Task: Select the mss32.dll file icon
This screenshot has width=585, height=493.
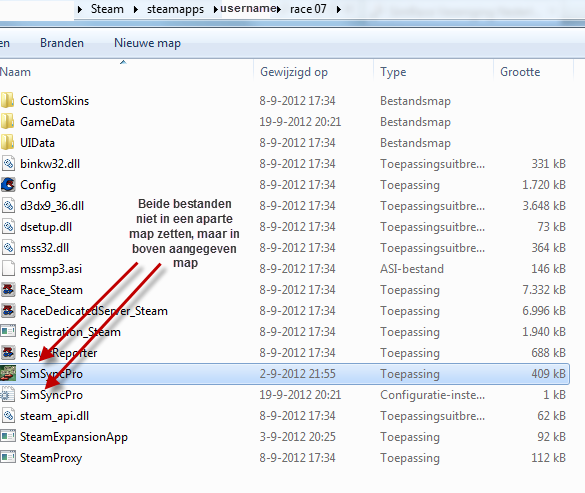Action: tap(8, 248)
